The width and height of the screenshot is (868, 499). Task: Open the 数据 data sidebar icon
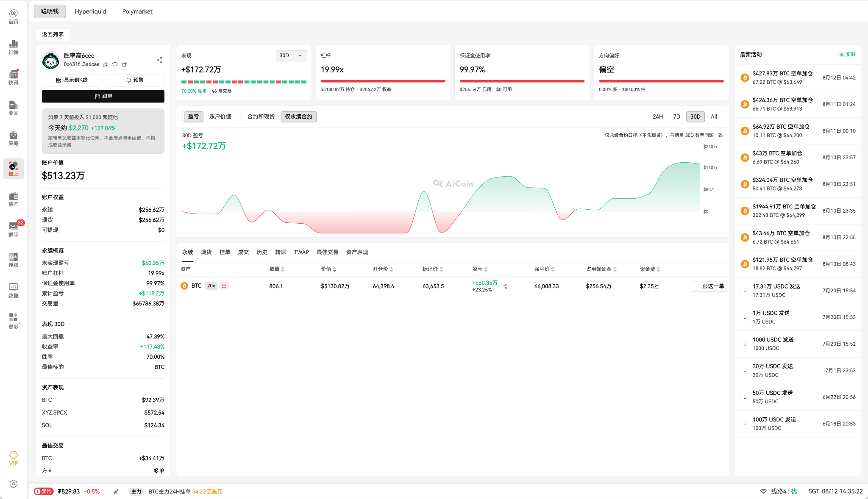(x=14, y=291)
